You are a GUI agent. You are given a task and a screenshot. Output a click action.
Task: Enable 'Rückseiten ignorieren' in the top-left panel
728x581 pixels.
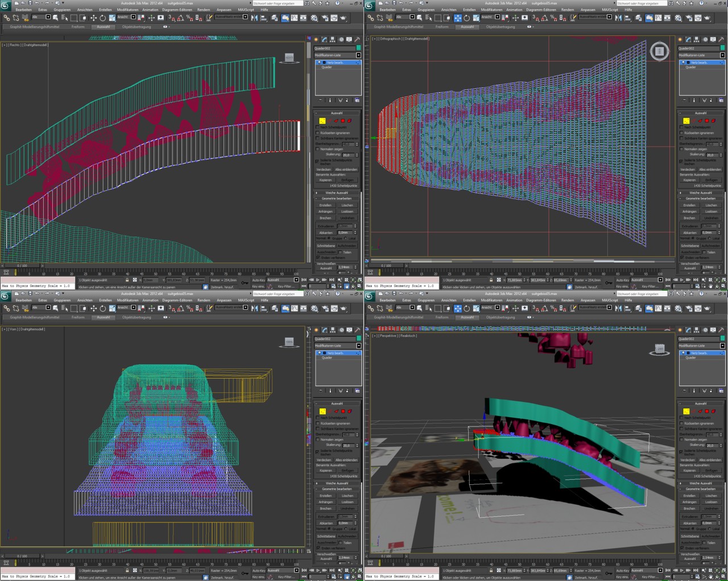coord(317,133)
